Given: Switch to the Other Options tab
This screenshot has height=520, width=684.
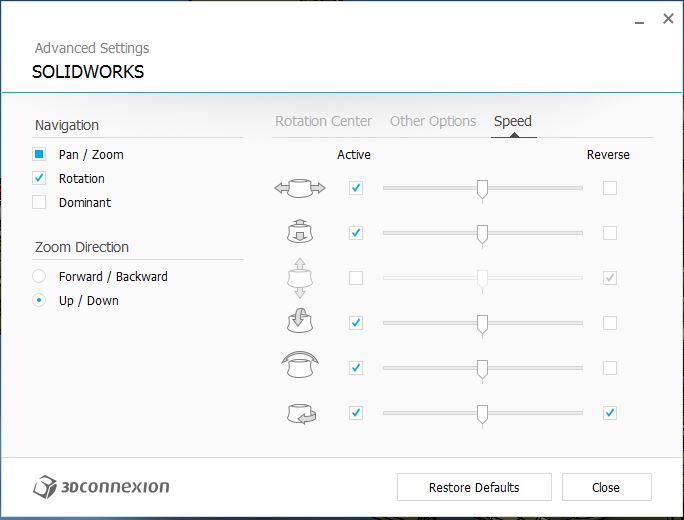Looking at the screenshot, I should (433, 121).
